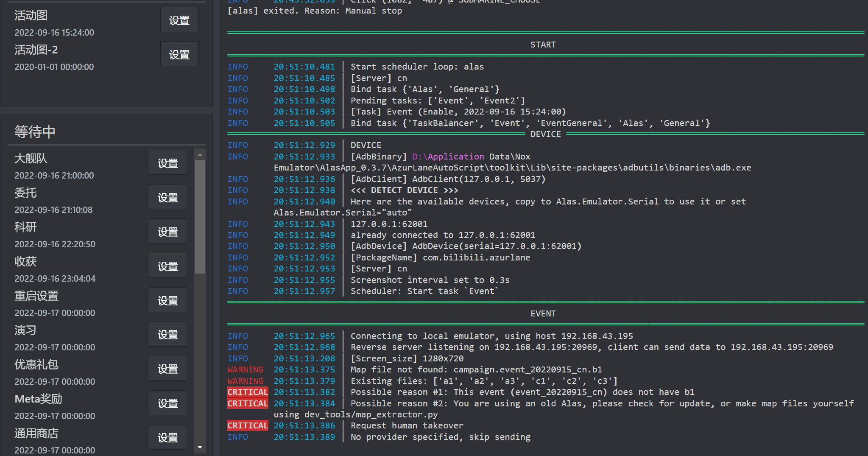This screenshot has width=868, height=456.
Task: Click the EVENT section divider in the log
Action: point(543,313)
